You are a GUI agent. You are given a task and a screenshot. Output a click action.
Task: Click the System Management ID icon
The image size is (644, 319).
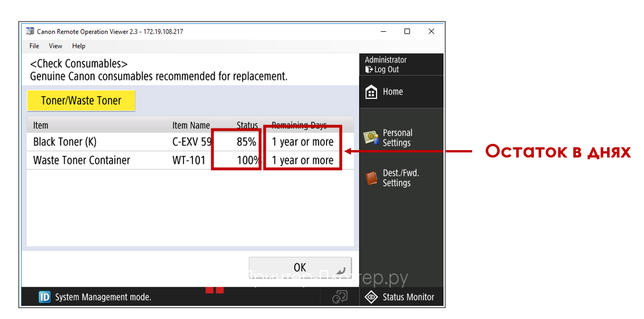tap(44, 297)
